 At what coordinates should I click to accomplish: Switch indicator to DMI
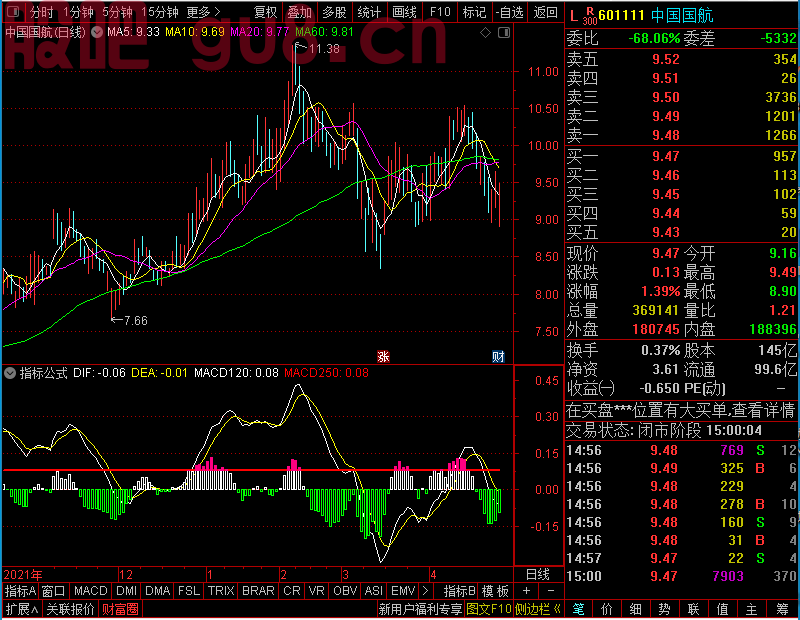tap(127, 591)
